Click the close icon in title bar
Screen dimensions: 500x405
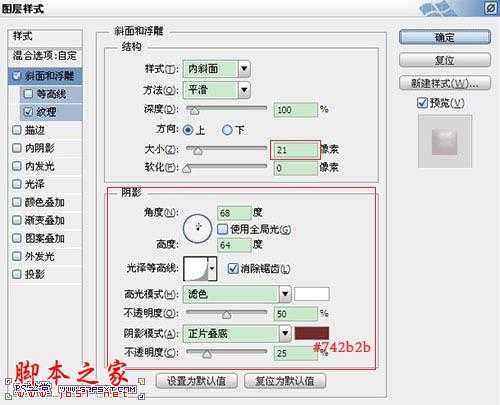pos(491,8)
